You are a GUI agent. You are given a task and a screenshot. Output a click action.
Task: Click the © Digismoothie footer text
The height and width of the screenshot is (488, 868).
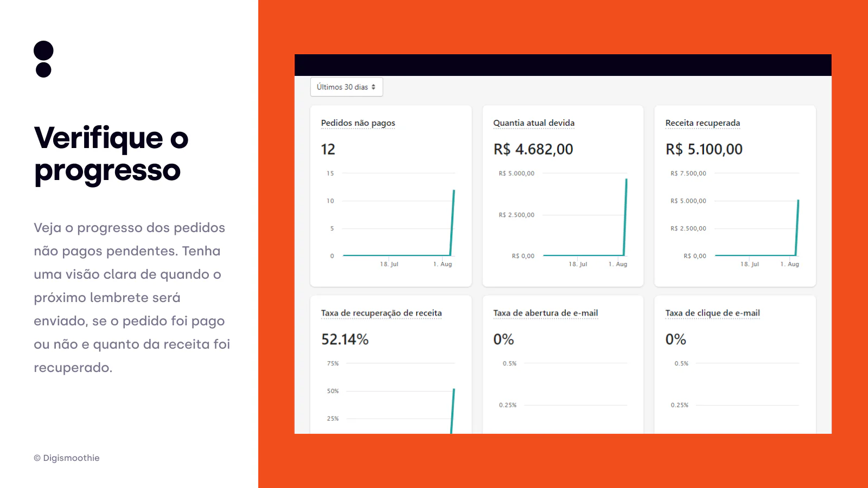[67, 458]
